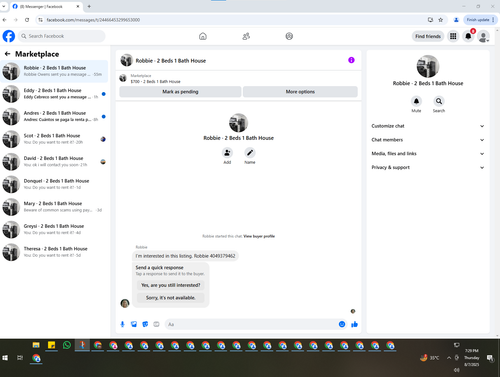The width and height of the screenshot is (500, 377).
Task: Mute the chat with the bell icon
Action: [x=416, y=101]
